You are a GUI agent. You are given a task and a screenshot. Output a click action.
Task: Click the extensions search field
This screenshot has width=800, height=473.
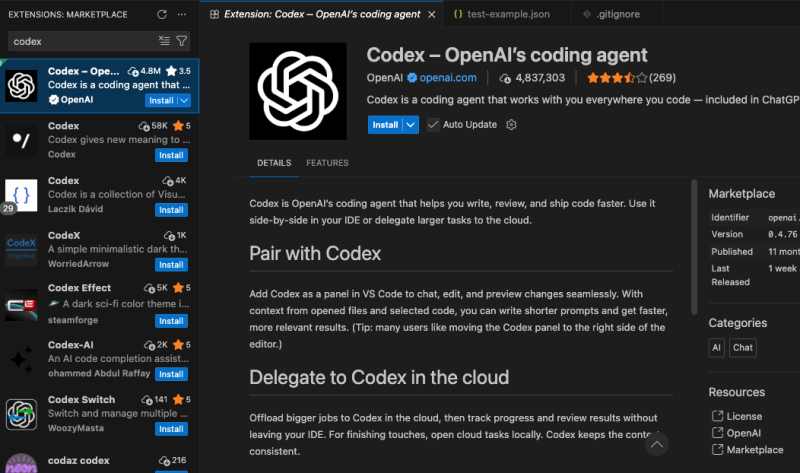click(80, 41)
